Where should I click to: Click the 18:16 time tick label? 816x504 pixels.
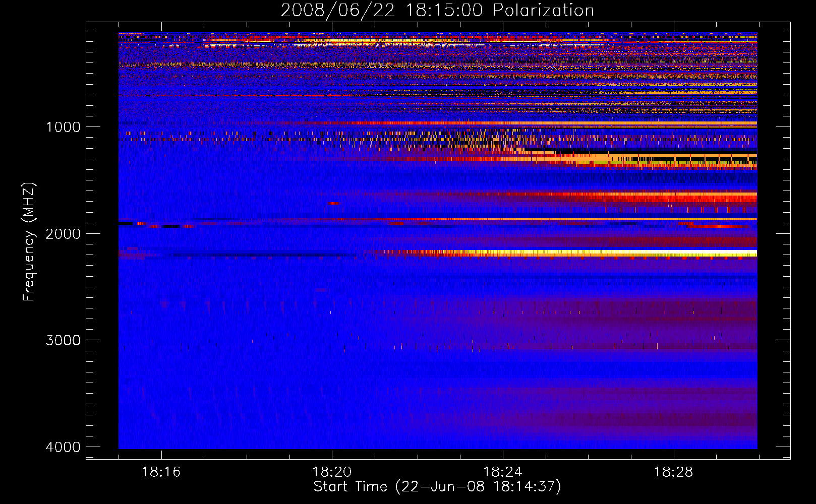(161, 472)
